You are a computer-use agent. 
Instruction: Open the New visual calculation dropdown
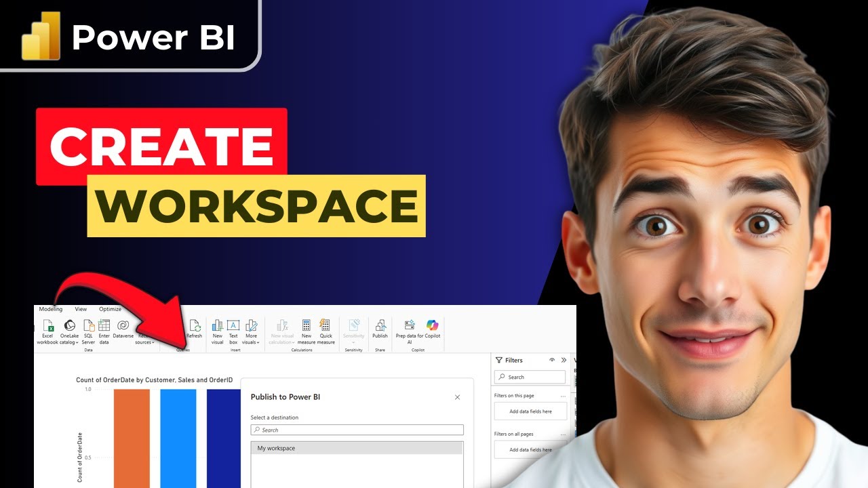[283, 331]
